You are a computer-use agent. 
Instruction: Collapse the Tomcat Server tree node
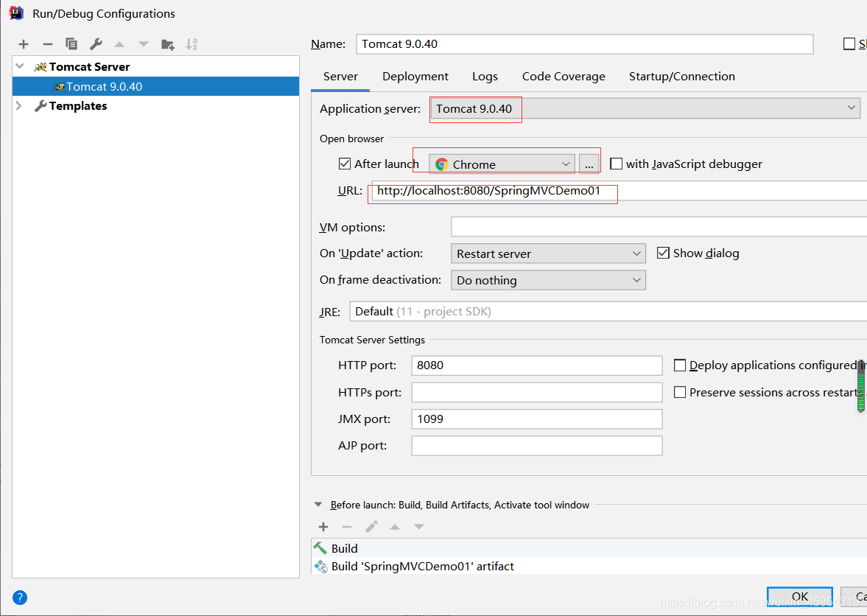coord(20,66)
